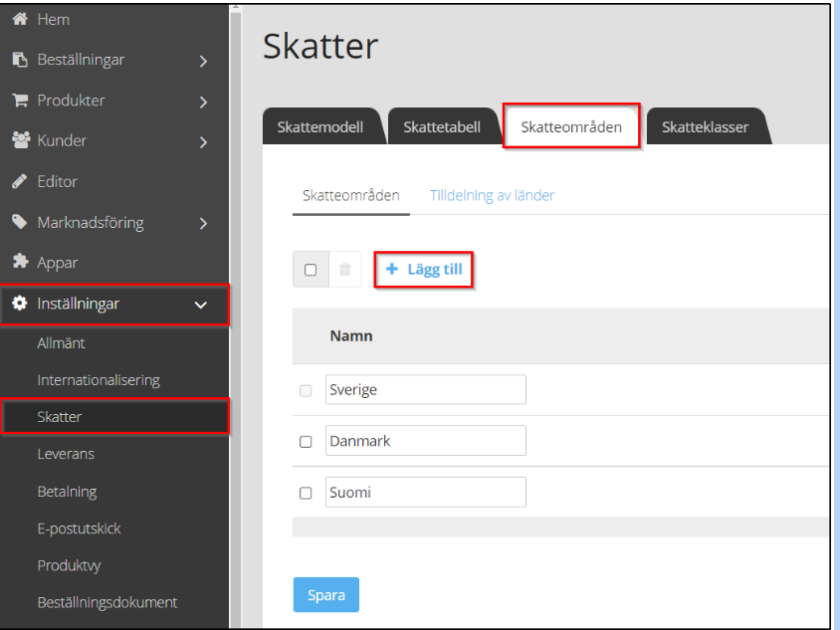Click the Lägg till button
Image resolution: width=840 pixels, height=630 pixels.
pos(423,269)
